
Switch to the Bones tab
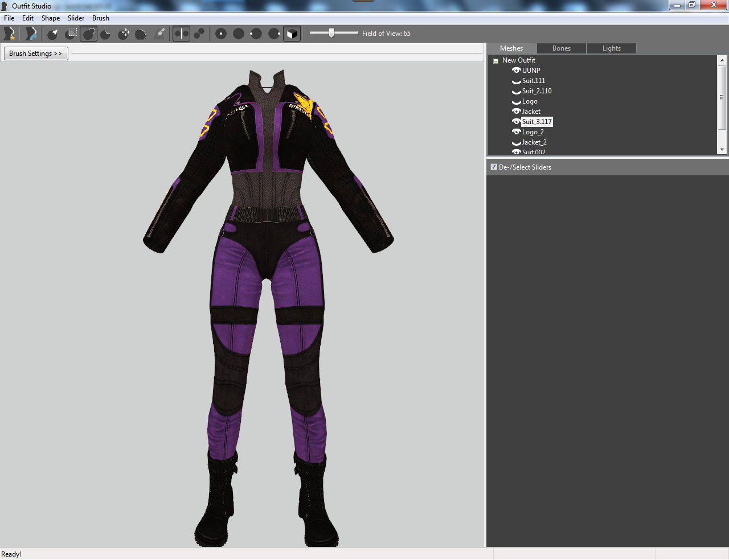click(x=562, y=48)
